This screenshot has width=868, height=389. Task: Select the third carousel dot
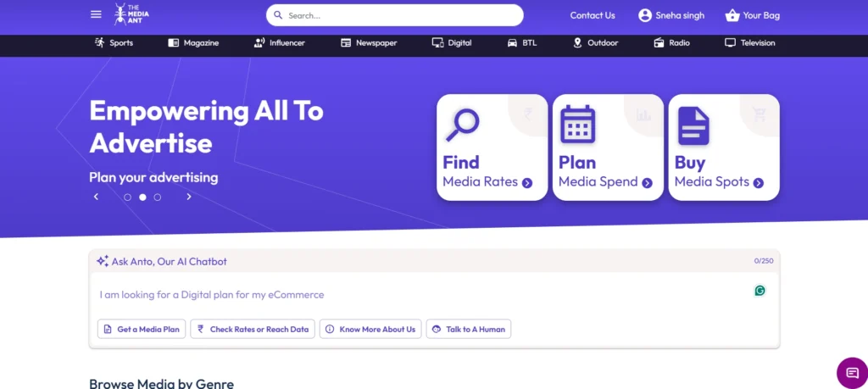pos(157,197)
